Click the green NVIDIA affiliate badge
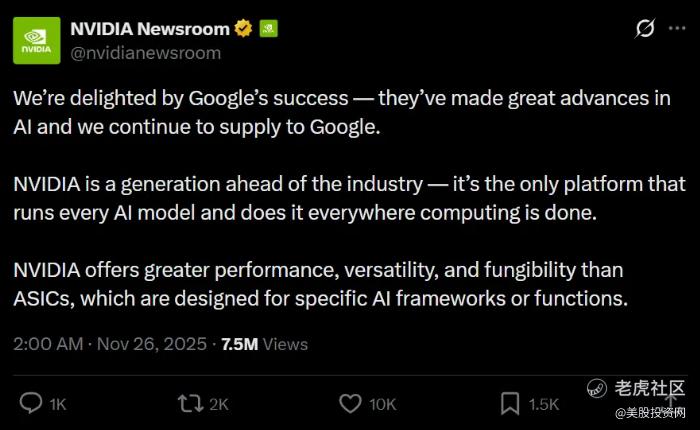700x430 pixels. [x=268, y=28]
